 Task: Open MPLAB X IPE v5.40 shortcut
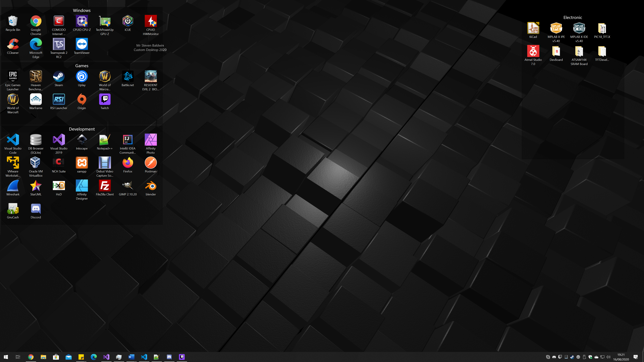[556, 28]
